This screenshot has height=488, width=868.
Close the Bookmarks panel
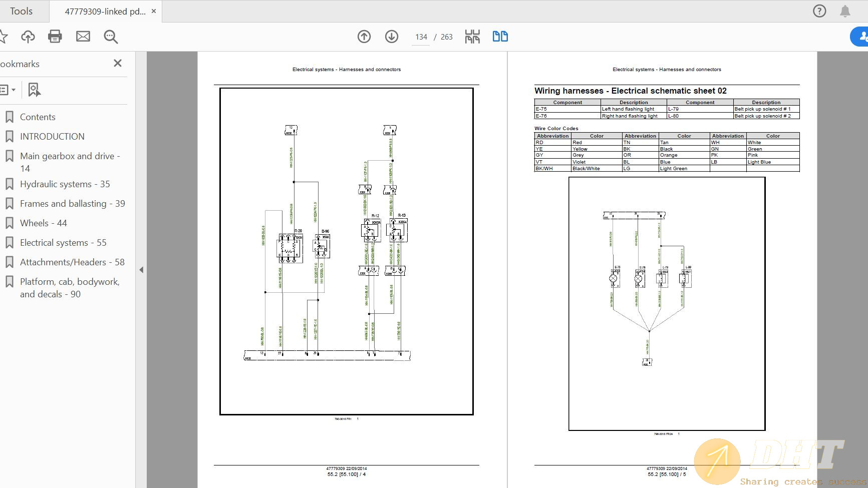click(x=118, y=63)
